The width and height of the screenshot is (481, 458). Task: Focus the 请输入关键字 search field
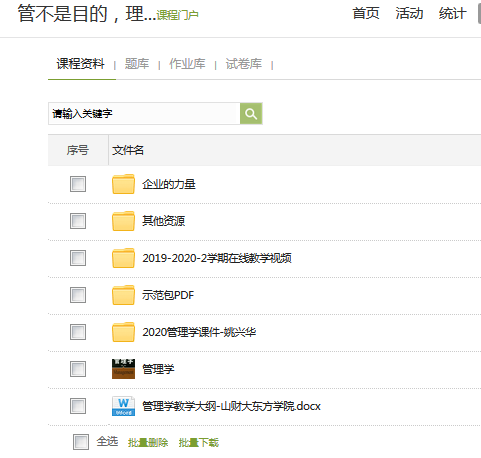(x=144, y=114)
